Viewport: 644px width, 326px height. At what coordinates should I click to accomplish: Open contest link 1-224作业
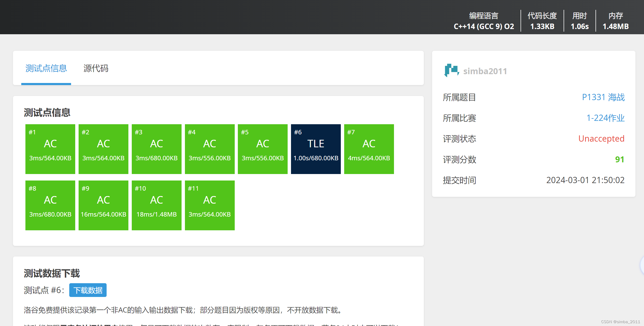(605, 118)
